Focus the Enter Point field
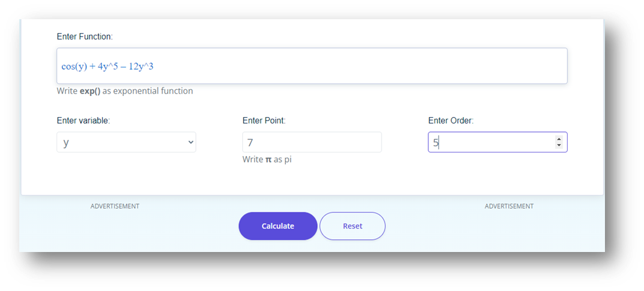 click(312, 142)
